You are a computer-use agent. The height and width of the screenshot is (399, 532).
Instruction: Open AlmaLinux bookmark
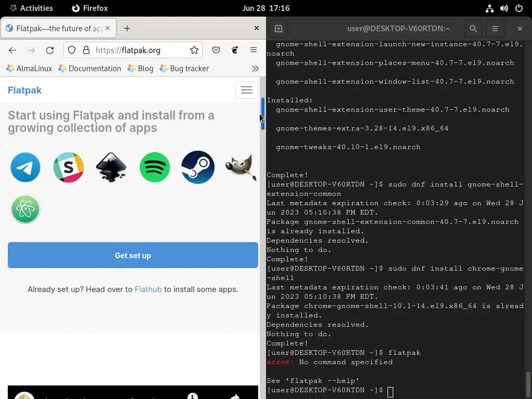tap(29, 69)
